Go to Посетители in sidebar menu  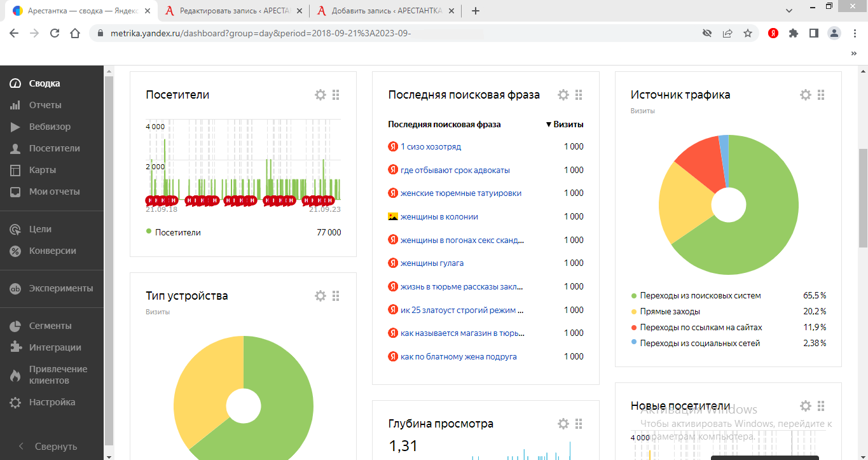pos(54,148)
